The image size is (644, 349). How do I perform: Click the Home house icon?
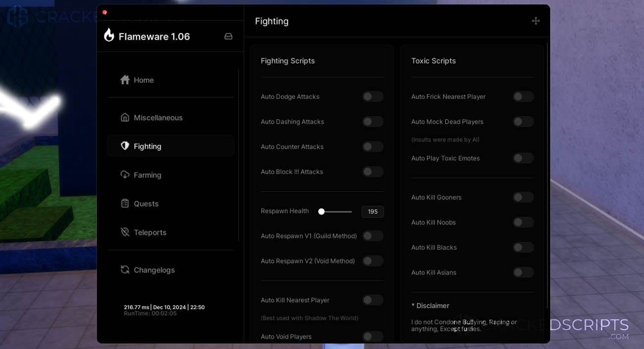(125, 80)
